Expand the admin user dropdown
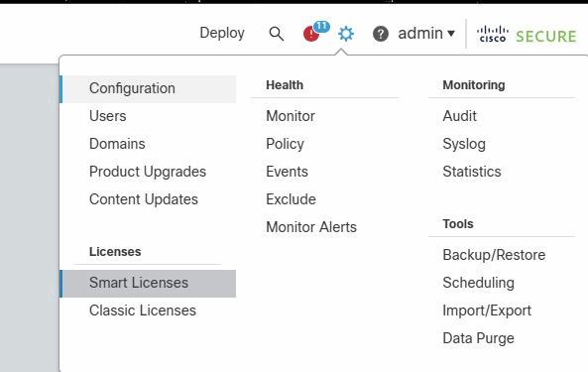This screenshot has width=588, height=372. [426, 34]
